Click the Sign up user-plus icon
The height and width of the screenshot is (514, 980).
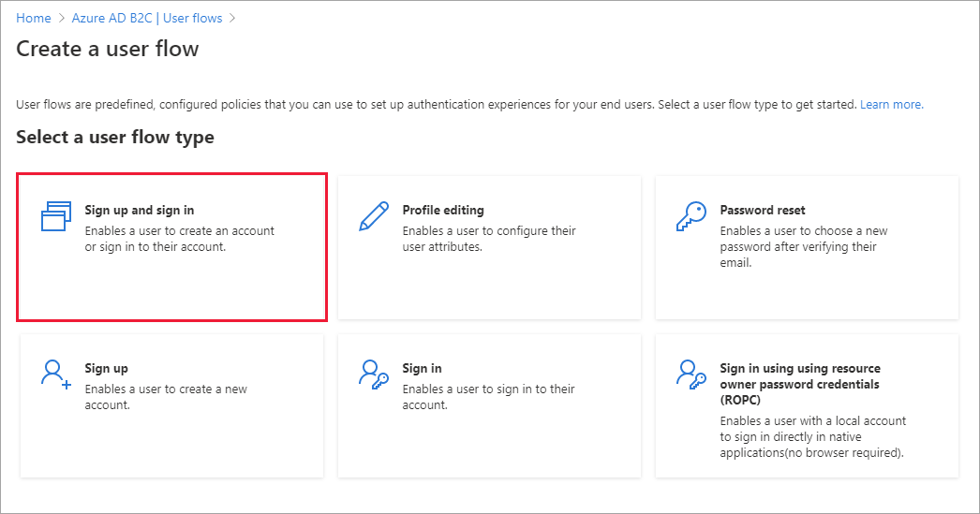56,374
